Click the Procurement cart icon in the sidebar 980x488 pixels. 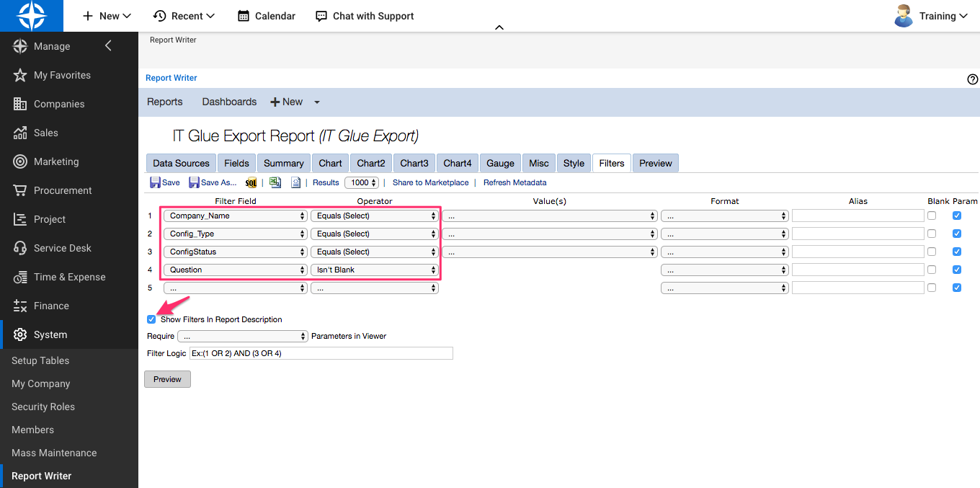click(x=21, y=190)
